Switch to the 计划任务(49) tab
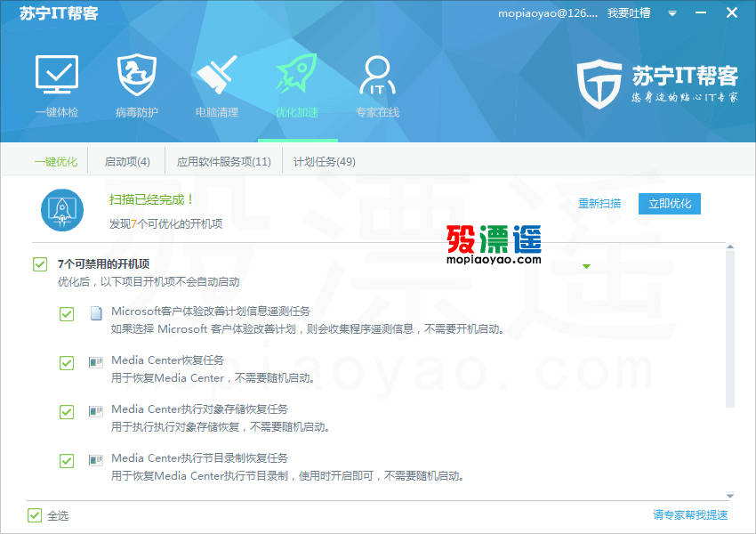Image resolution: width=756 pixels, height=534 pixels. pos(325,162)
